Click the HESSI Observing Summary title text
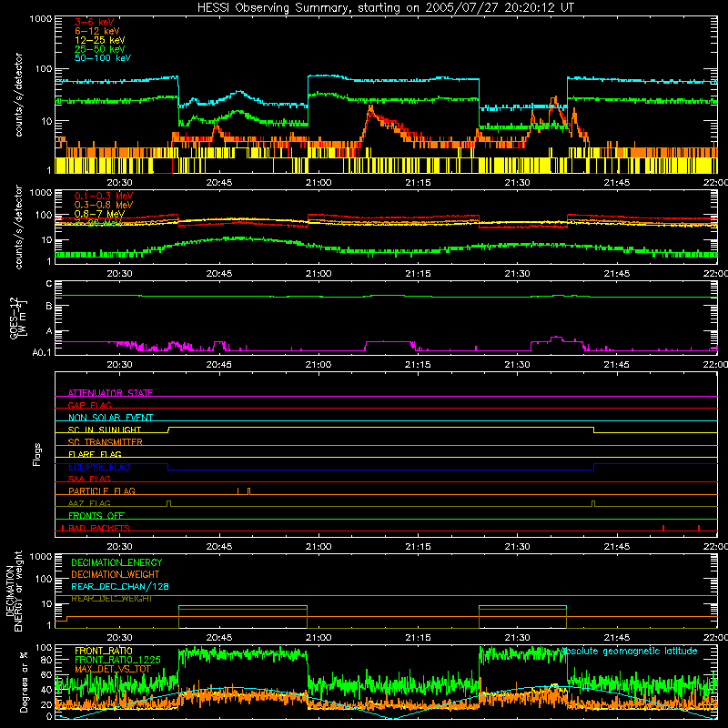Screen dimensions: 728x728 click(386, 8)
